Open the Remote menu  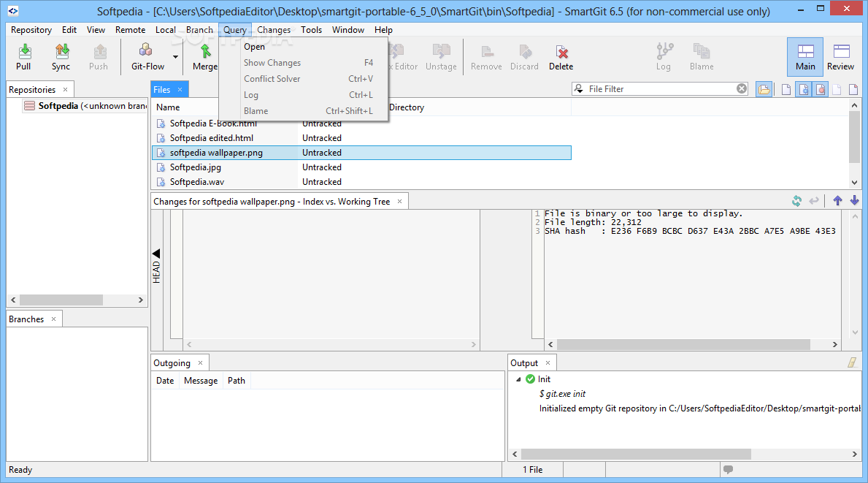click(130, 30)
